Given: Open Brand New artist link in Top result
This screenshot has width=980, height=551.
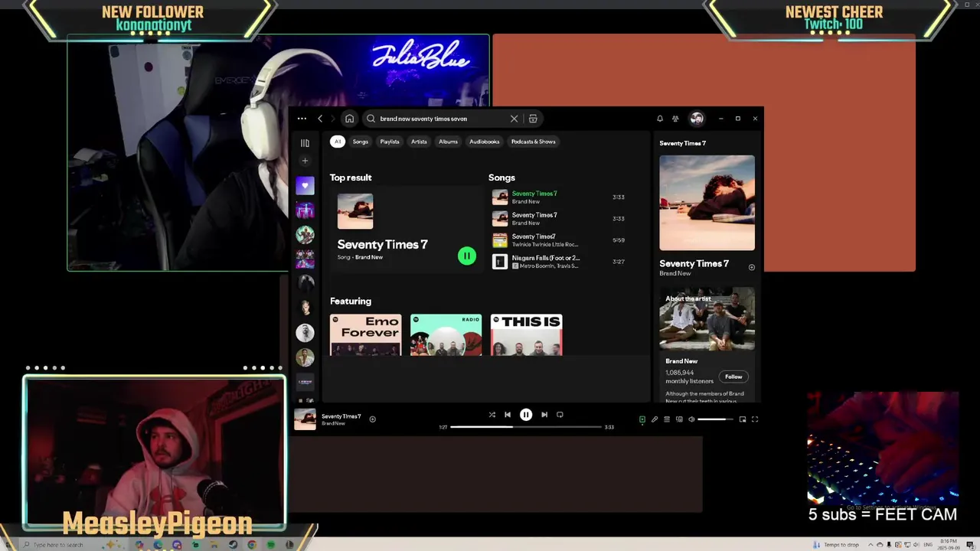Looking at the screenshot, I should coord(369,257).
